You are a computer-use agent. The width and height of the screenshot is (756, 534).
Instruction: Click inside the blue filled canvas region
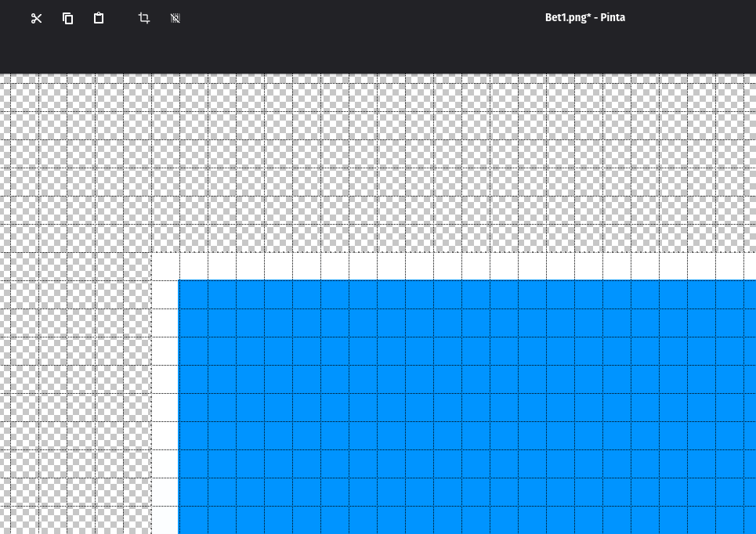462,407
